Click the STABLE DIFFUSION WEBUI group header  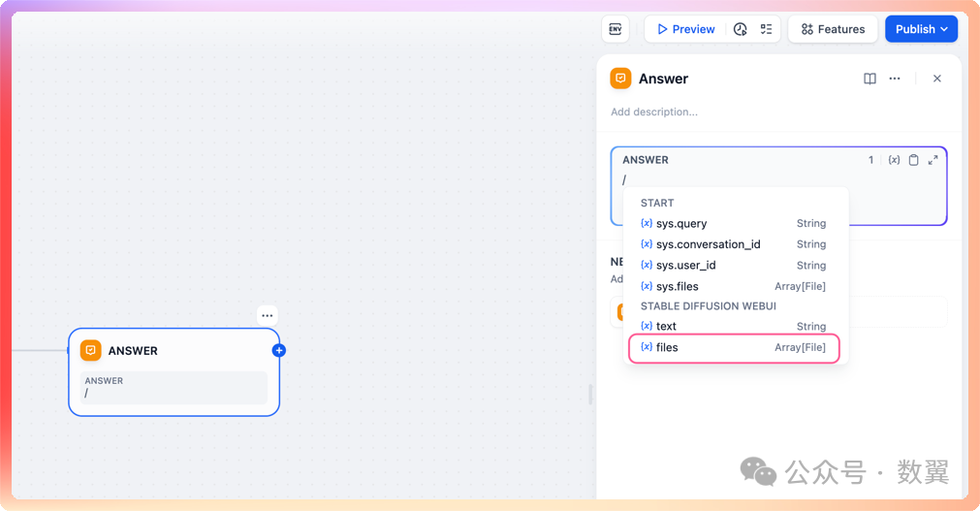point(709,305)
